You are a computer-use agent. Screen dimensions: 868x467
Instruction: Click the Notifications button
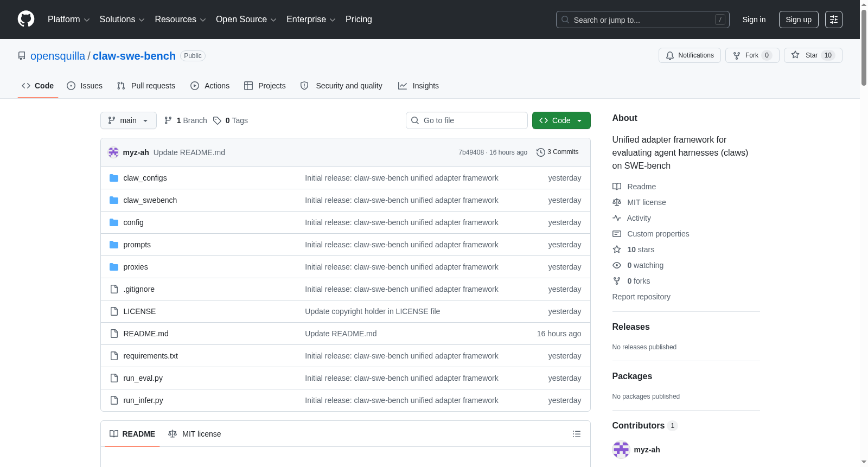point(690,55)
